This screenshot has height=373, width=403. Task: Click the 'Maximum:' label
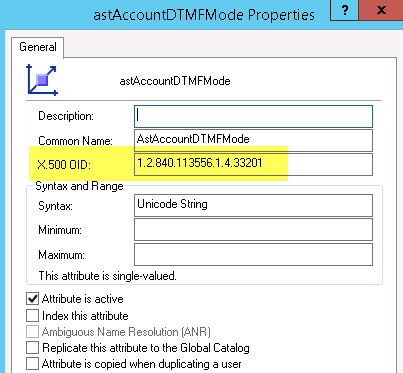pyautogui.click(x=61, y=255)
